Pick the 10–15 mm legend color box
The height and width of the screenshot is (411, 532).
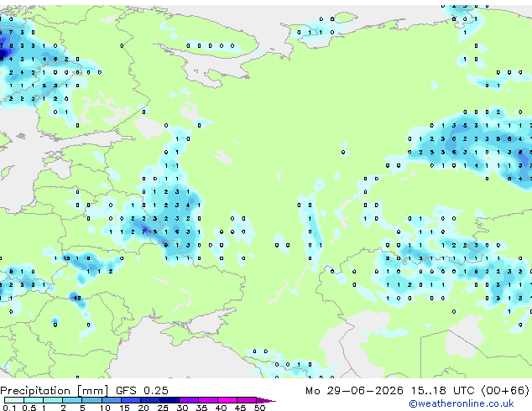[x=112, y=400]
